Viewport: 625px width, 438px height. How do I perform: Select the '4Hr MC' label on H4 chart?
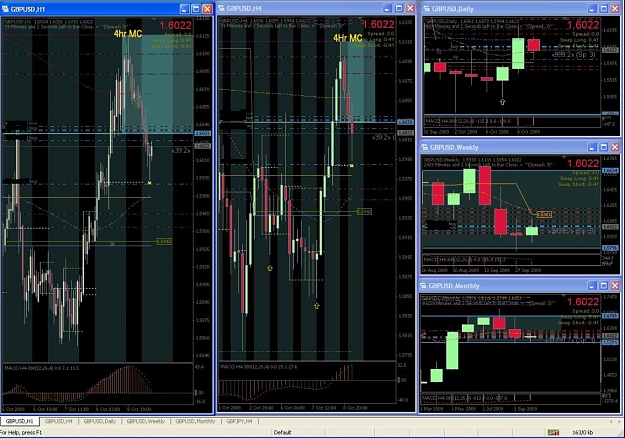[348, 38]
